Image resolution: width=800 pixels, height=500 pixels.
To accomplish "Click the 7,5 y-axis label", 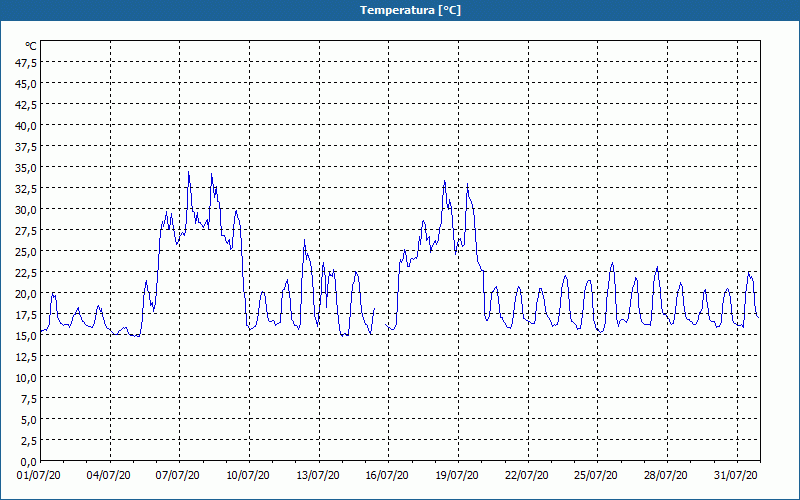I will pos(29,399).
